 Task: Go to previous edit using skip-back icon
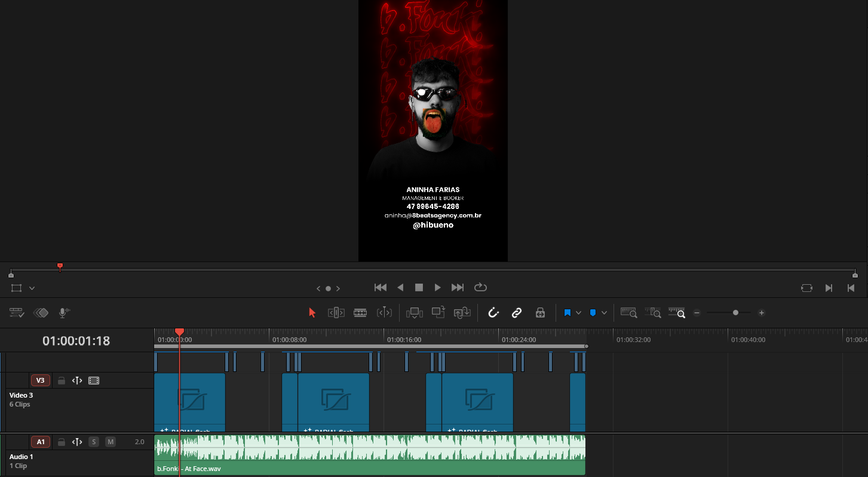[851, 288]
